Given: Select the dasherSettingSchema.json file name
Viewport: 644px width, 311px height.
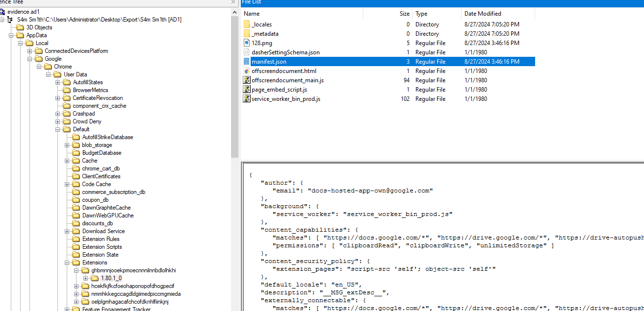Looking at the screenshot, I should [285, 52].
